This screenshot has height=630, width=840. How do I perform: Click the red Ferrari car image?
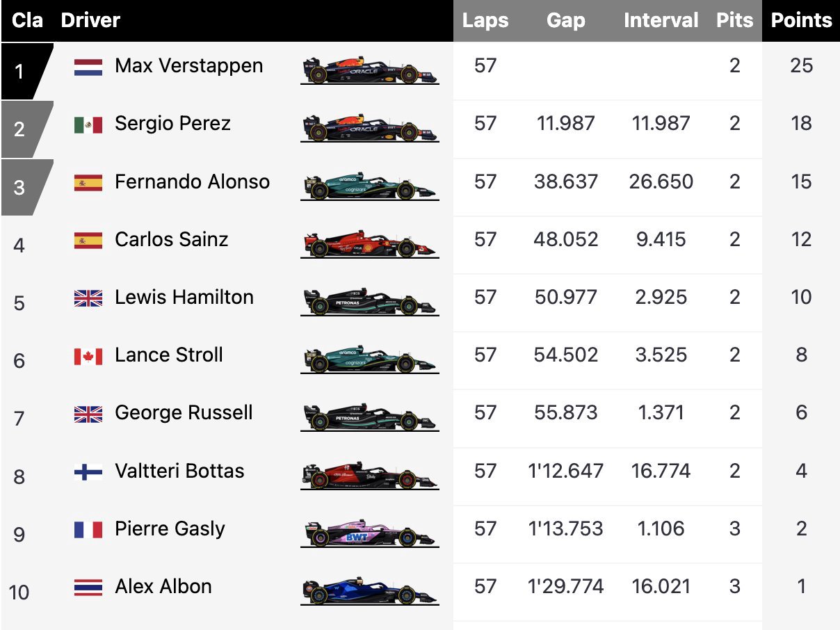(x=370, y=244)
